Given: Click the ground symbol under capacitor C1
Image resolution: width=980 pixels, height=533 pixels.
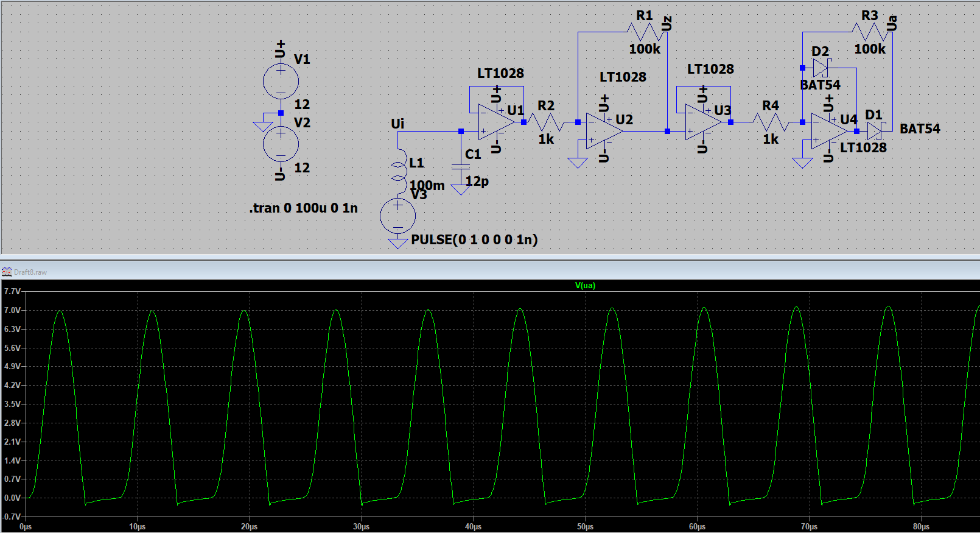Looking at the screenshot, I should click(460, 190).
